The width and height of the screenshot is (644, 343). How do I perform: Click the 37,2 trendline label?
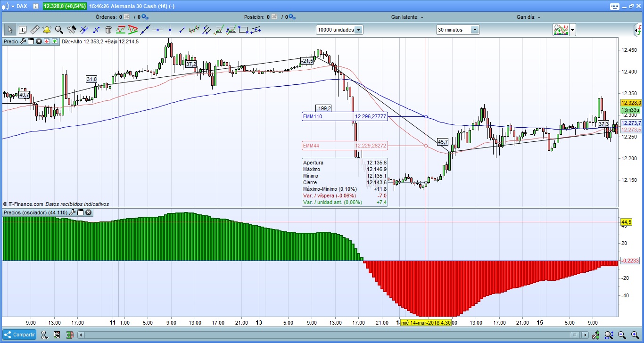(191, 64)
